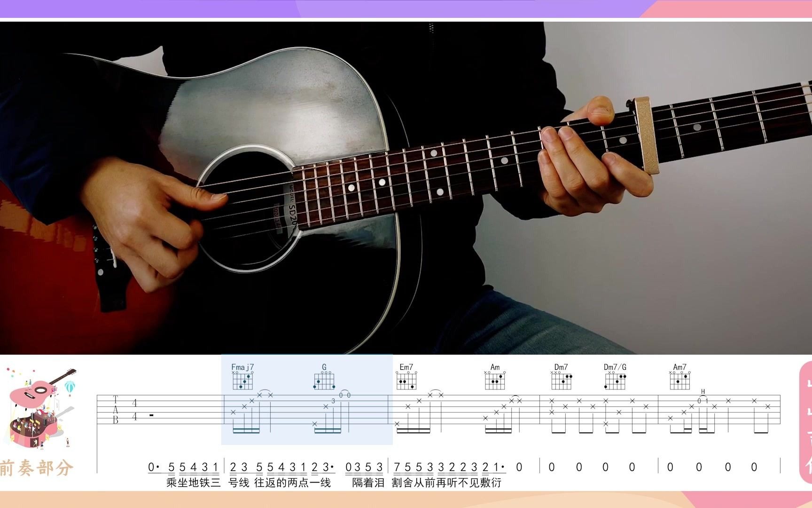
Task: Click the lyric text 往返的两点一线
Action: pos(293,483)
